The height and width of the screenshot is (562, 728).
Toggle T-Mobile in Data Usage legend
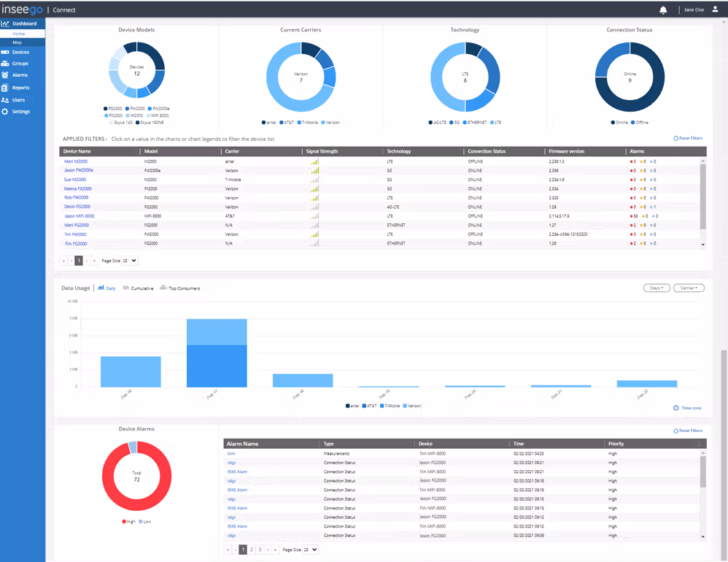390,406
